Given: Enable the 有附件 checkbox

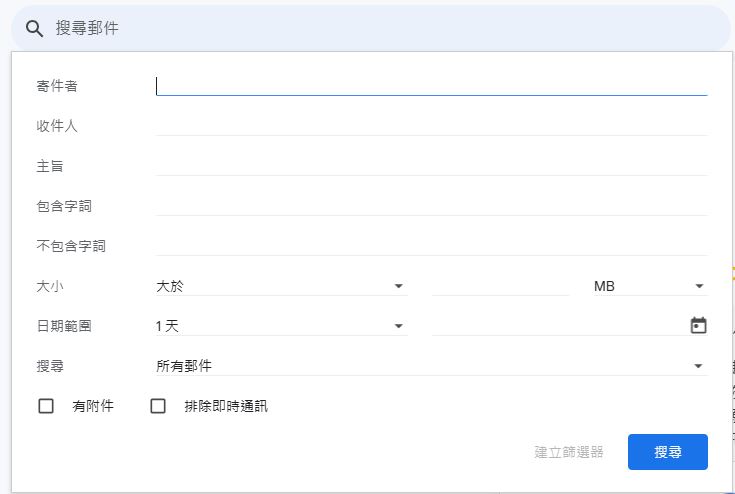Looking at the screenshot, I should 45,406.
